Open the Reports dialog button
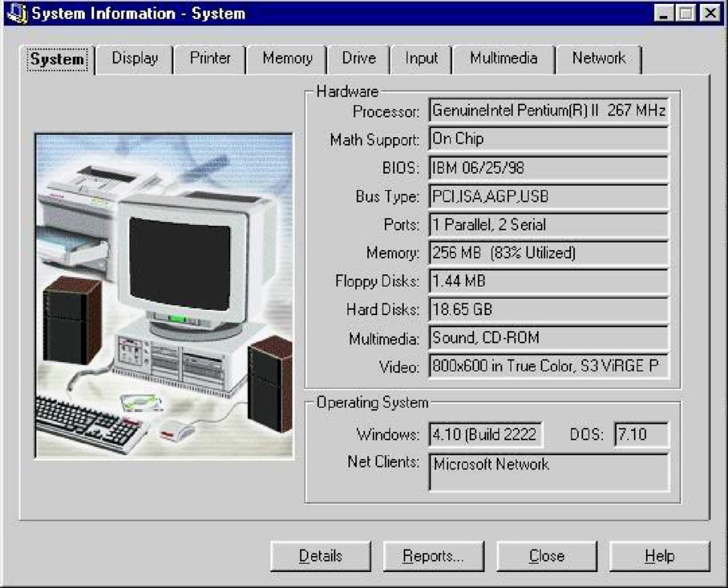 point(433,556)
